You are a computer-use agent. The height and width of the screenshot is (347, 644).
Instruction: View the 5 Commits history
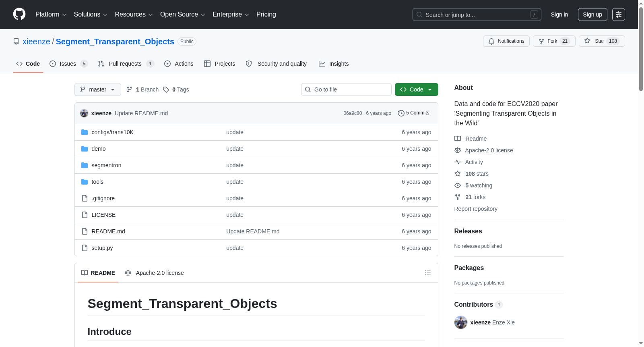tap(414, 113)
